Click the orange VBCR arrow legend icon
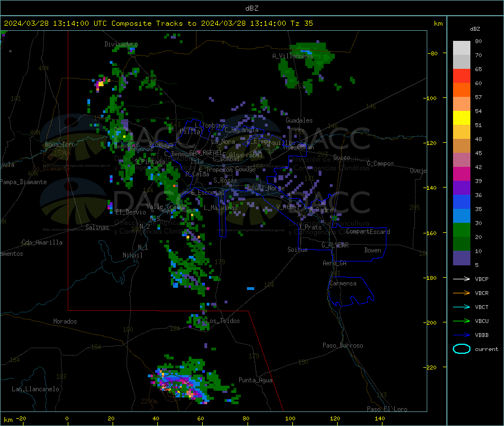The image size is (504, 426). click(x=461, y=293)
